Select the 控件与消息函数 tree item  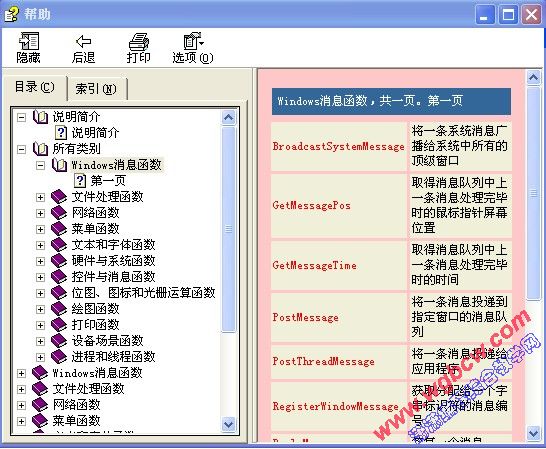point(114,277)
